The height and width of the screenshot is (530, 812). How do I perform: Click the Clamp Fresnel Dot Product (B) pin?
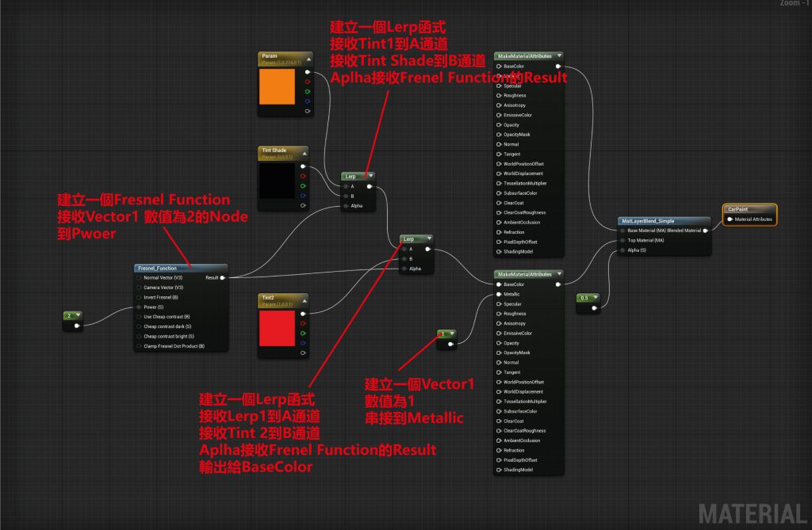tap(140, 345)
